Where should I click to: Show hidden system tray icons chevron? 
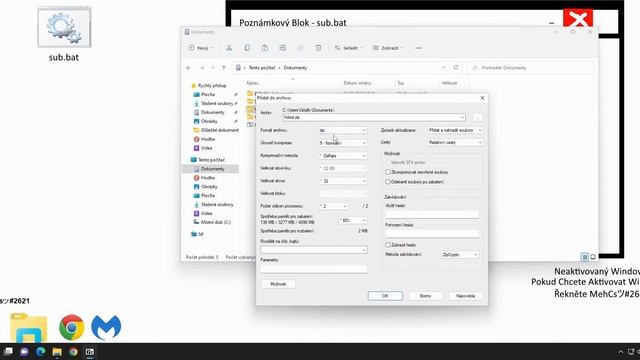point(620,352)
